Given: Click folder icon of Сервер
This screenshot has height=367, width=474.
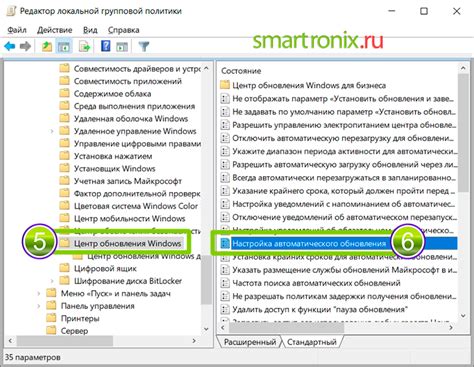Looking at the screenshot, I should [51, 331].
